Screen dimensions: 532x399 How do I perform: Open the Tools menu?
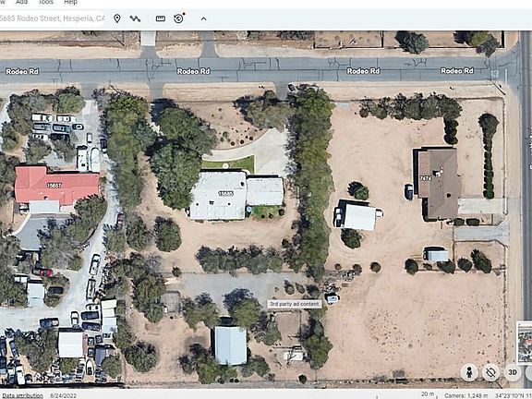(x=45, y=2)
